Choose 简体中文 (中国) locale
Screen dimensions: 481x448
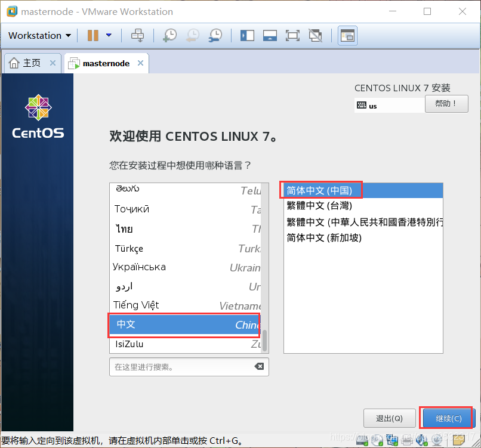pyautogui.click(x=363, y=190)
